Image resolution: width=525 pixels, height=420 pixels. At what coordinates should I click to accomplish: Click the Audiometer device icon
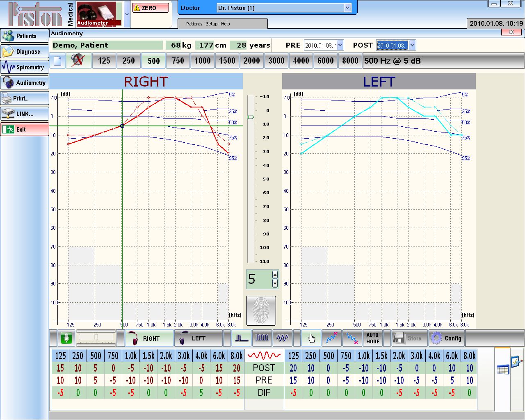99,14
